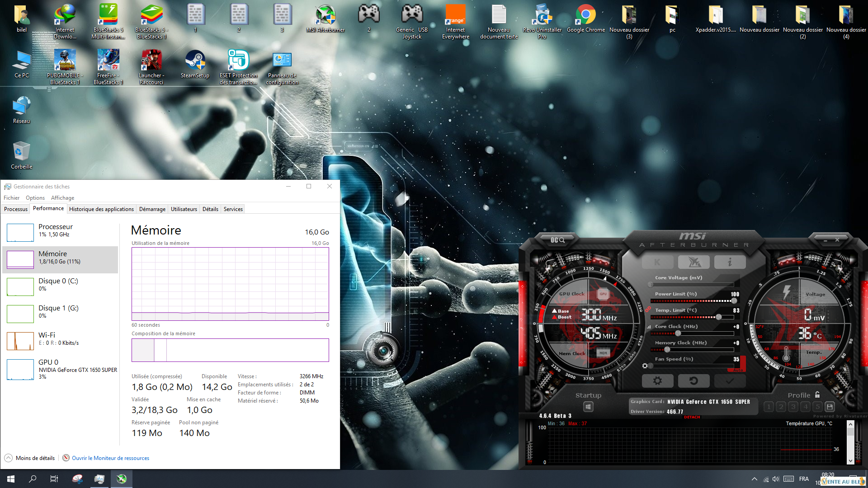Open Afterburner information (i) button
Image resolution: width=868 pixels, height=488 pixels.
pyautogui.click(x=730, y=262)
